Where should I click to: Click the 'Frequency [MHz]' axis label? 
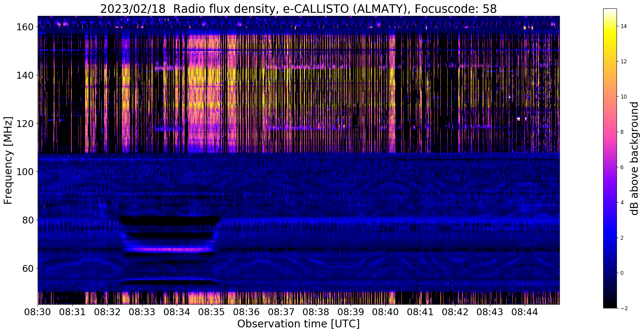pos(8,160)
